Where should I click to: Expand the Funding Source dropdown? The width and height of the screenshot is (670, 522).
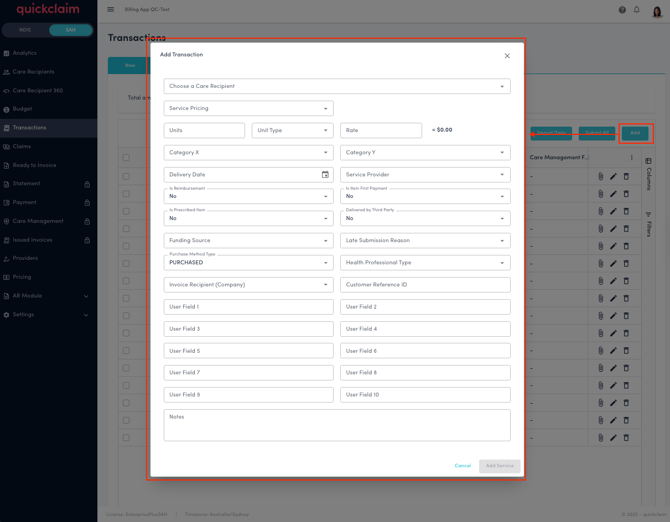(248, 241)
